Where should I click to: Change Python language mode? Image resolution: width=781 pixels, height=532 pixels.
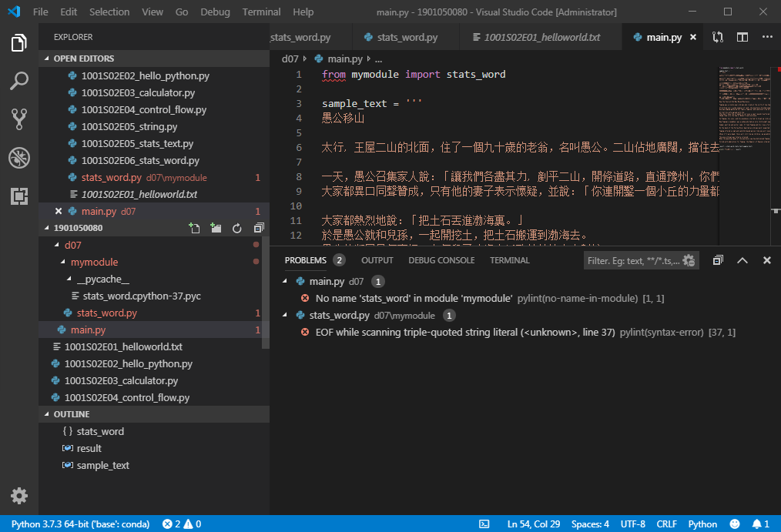[x=702, y=524]
